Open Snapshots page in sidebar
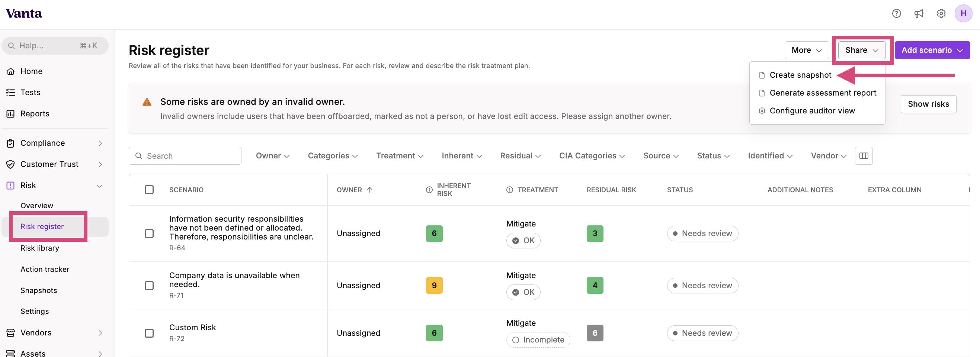Image resolution: width=980 pixels, height=357 pixels. [39, 291]
